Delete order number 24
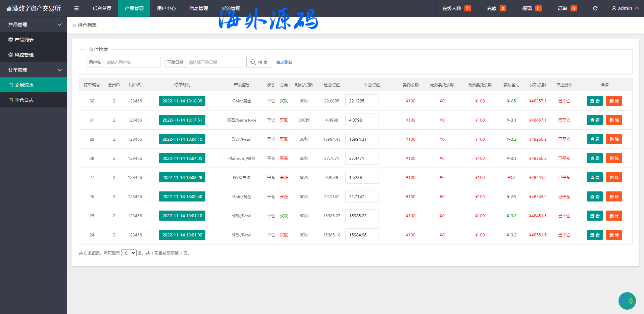Screen dimensions: 644x314 pos(614,235)
